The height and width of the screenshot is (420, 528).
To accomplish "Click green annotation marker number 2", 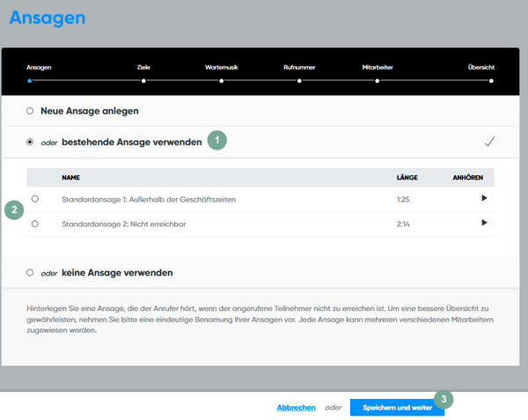I will (x=14, y=210).
